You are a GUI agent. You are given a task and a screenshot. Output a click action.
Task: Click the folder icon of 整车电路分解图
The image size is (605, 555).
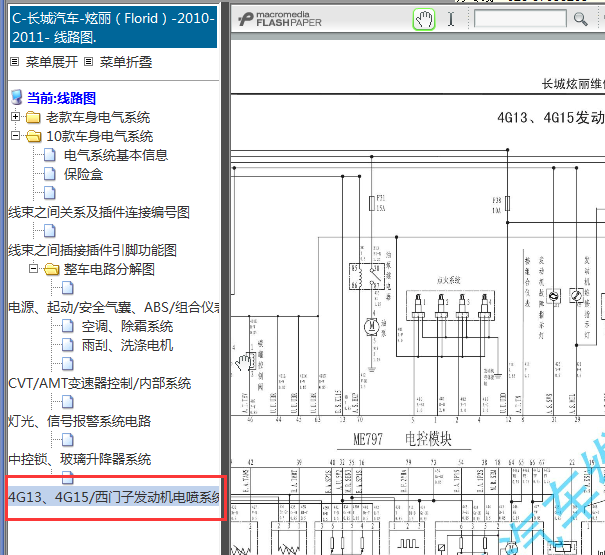52,269
